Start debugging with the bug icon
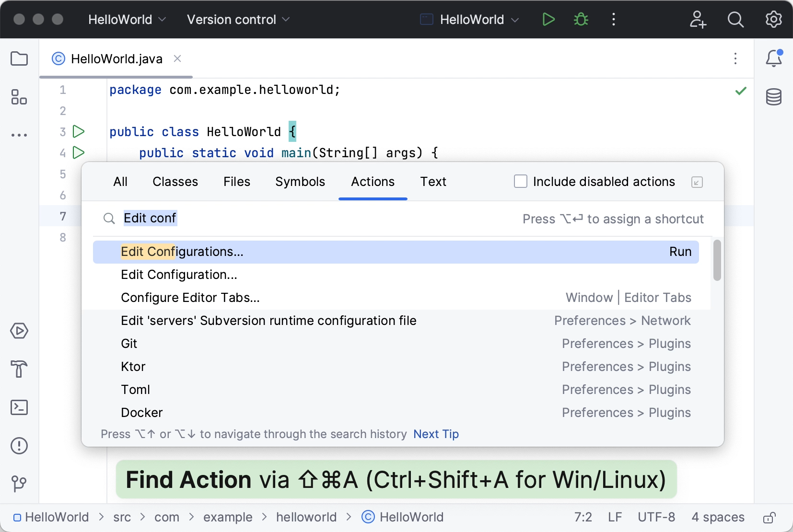 coord(581,19)
